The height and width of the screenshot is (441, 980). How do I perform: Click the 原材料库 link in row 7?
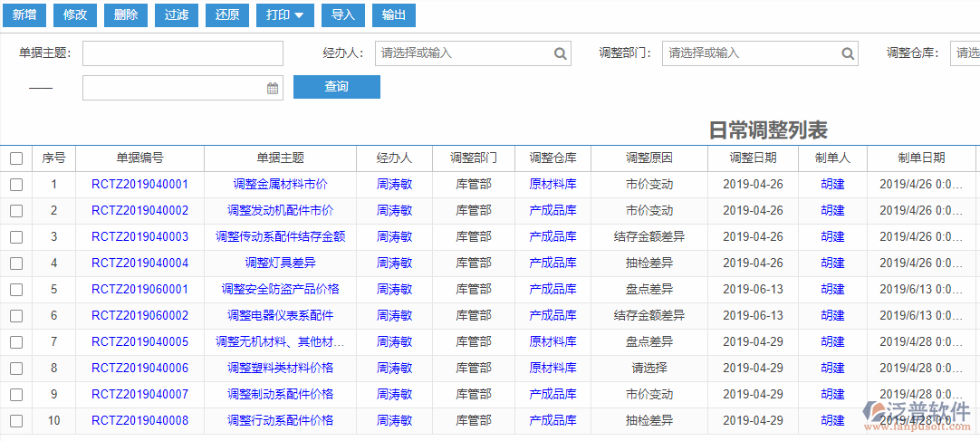[552, 342]
